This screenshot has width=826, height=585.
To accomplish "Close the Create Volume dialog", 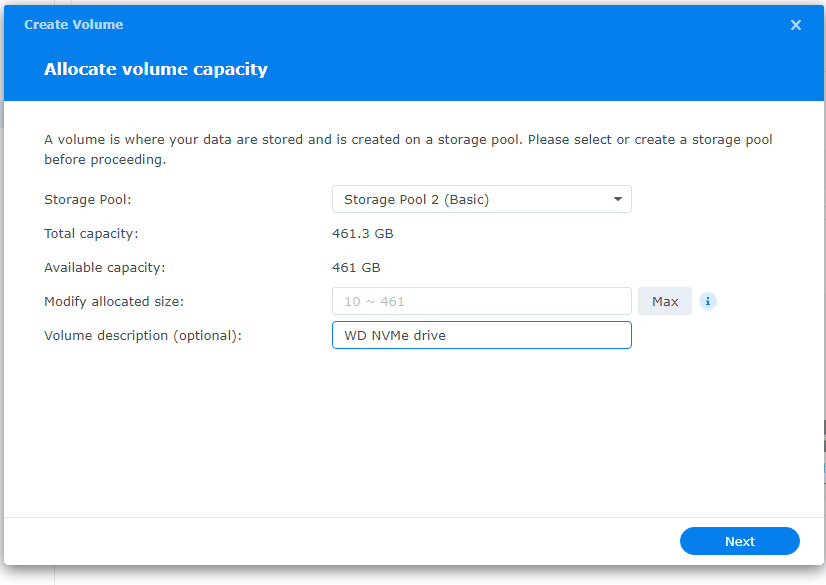I will click(x=796, y=25).
